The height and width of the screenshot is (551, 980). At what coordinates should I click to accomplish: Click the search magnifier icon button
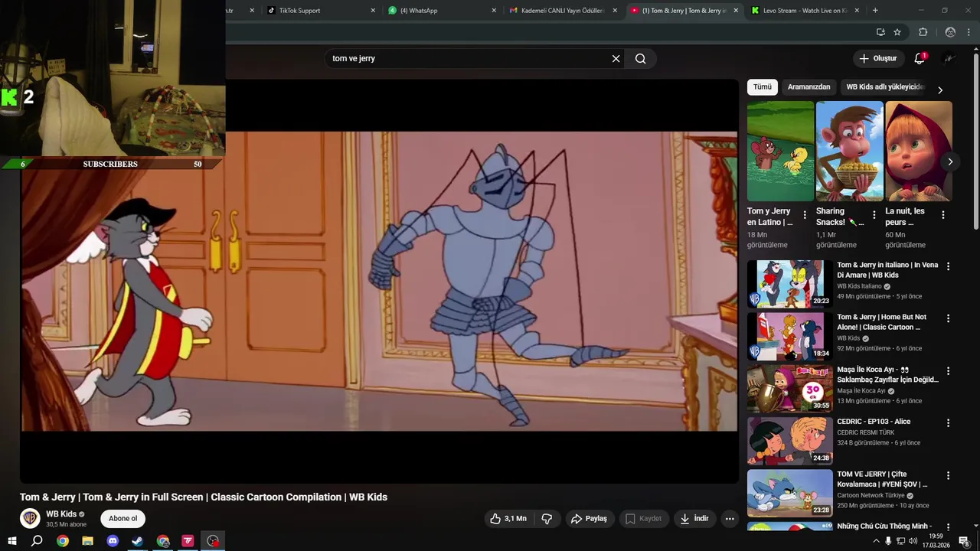(641, 59)
